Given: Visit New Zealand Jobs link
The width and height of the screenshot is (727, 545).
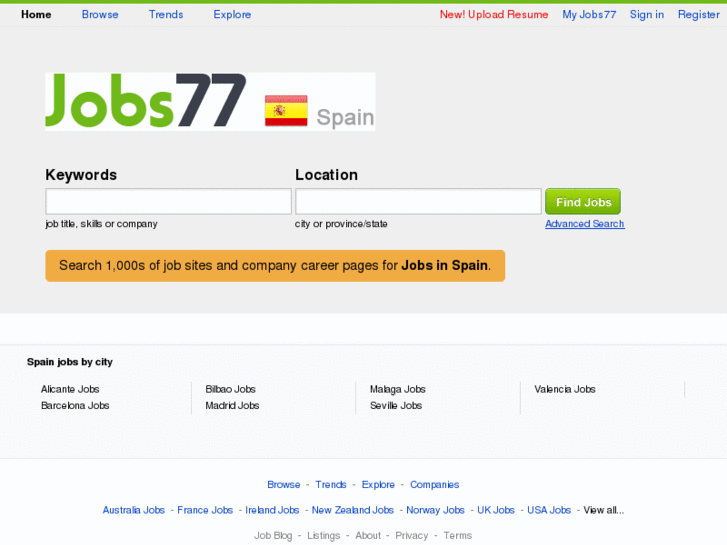Looking at the screenshot, I should (353, 510).
